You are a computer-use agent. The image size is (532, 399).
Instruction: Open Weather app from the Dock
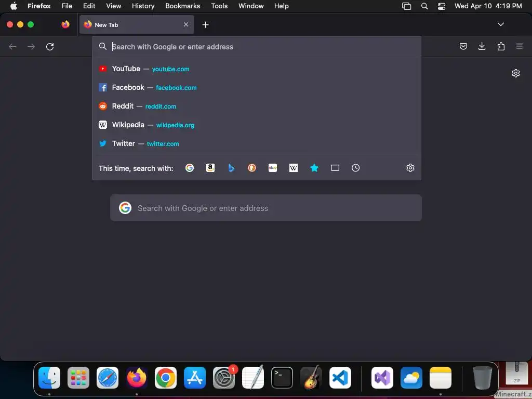click(x=411, y=378)
